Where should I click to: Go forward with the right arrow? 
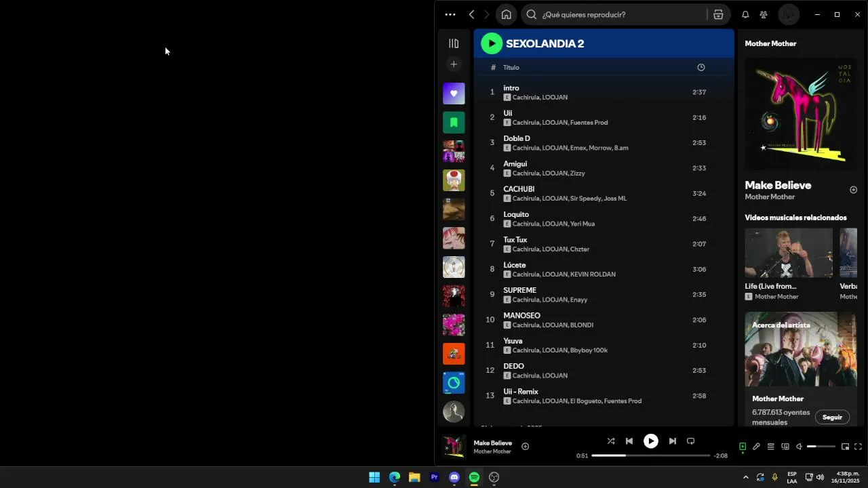click(x=487, y=14)
